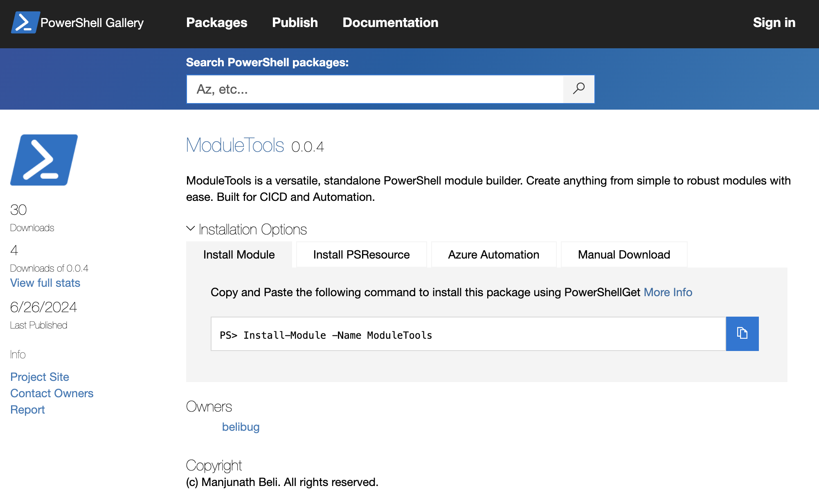Open the Manual Download tab
The height and width of the screenshot is (504, 819).
[x=623, y=254]
